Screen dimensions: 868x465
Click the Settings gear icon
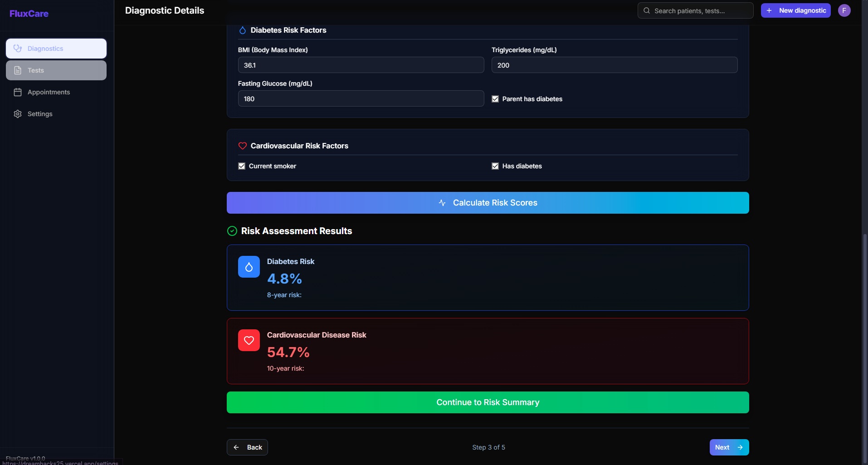[18, 114]
